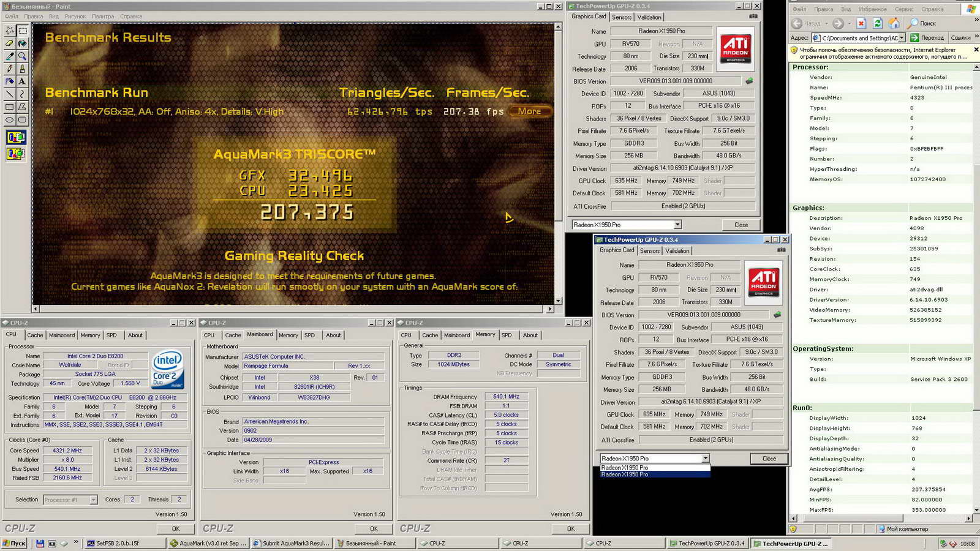
Task: Expand the taskbar quick launch chevron
Action: [x=76, y=542]
